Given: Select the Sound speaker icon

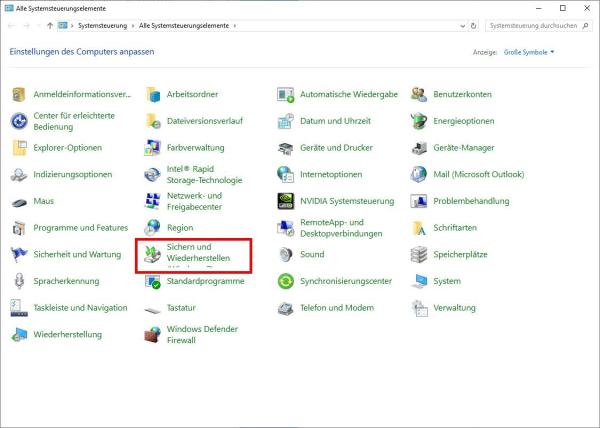Looking at the screenshot, I should click(286, 255).
